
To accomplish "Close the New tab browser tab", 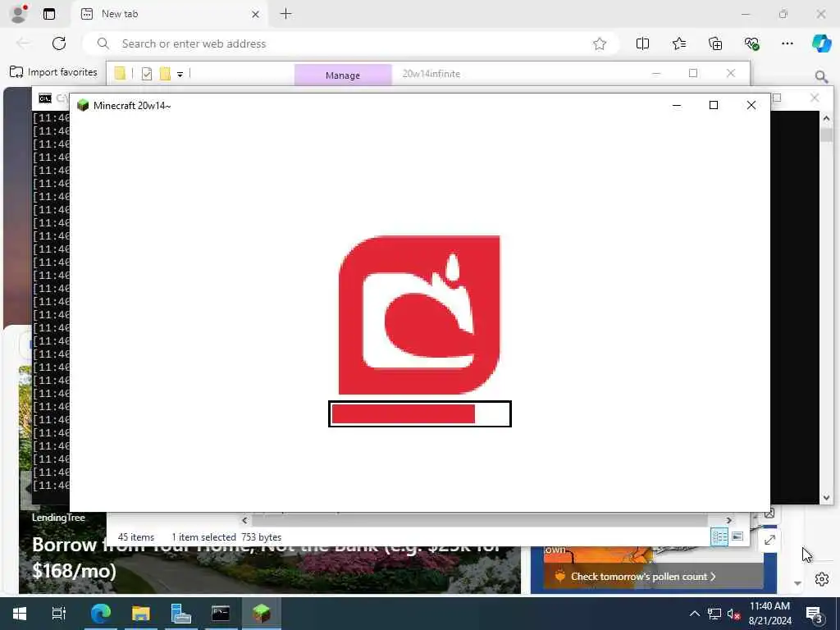I will click(x=256, y=15).
